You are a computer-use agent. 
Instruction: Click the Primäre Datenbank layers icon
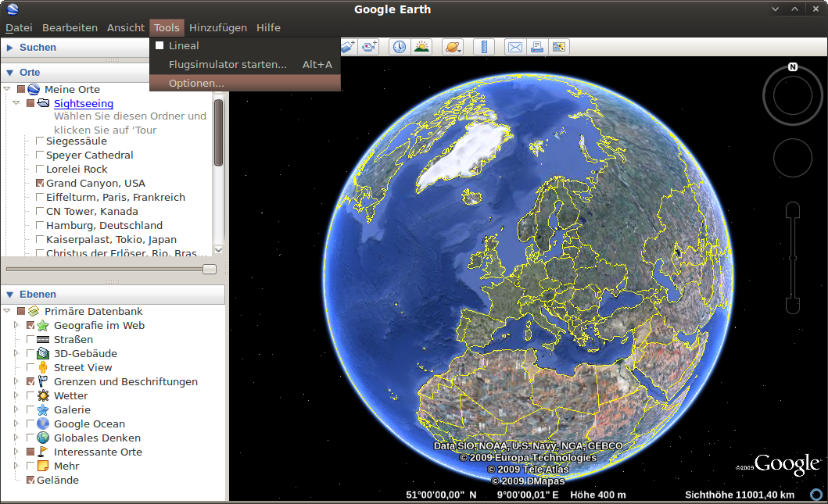pos(34,311)
